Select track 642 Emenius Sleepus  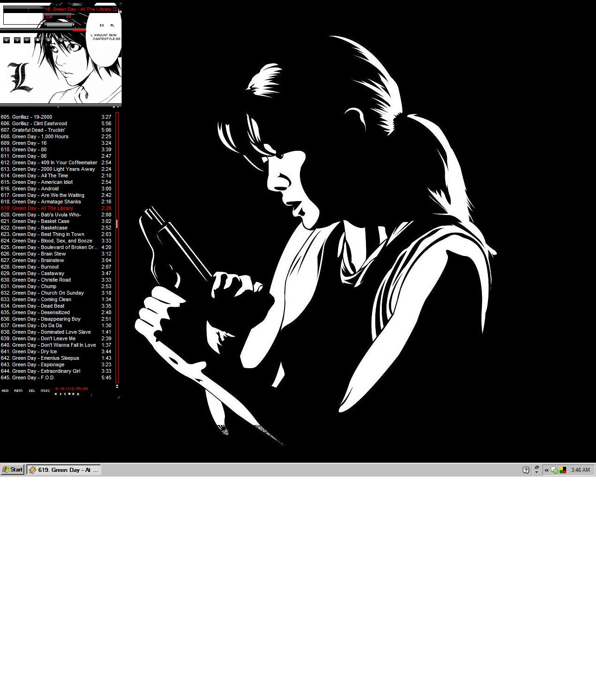coord(56,358)
